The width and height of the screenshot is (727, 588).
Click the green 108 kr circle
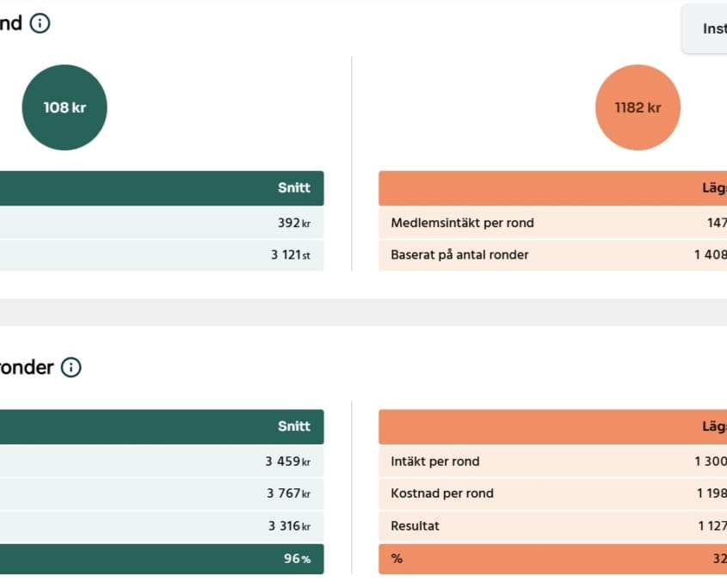point(65,107)
